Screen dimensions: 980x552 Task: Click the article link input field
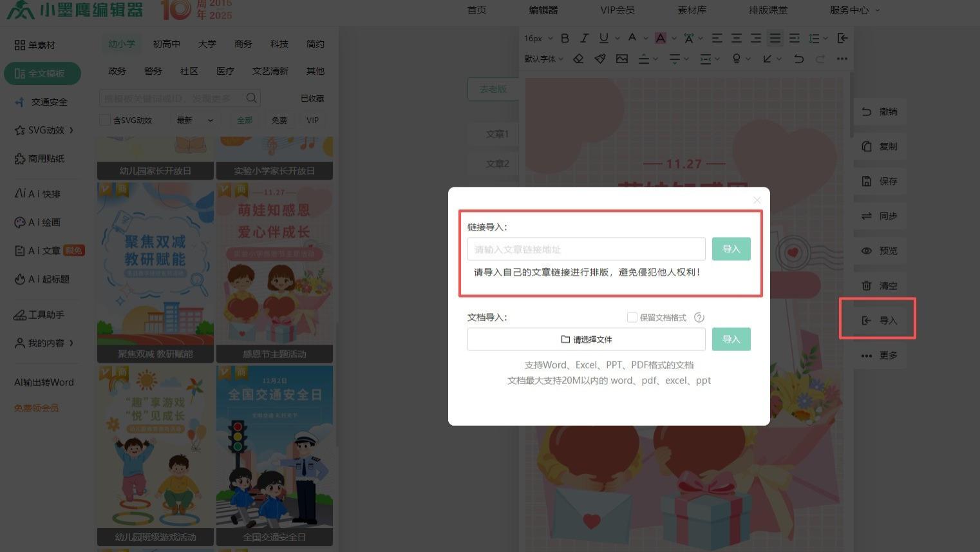[586, 249]
